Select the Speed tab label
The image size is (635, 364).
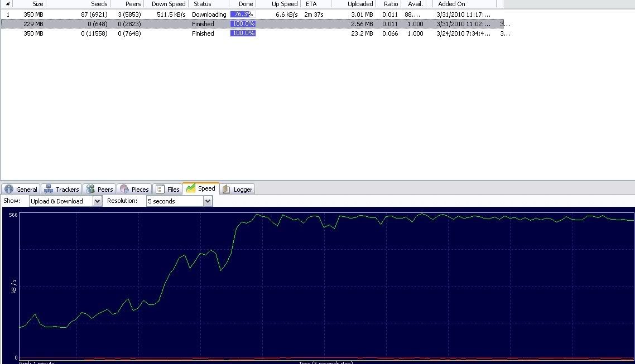pos(206,188)
